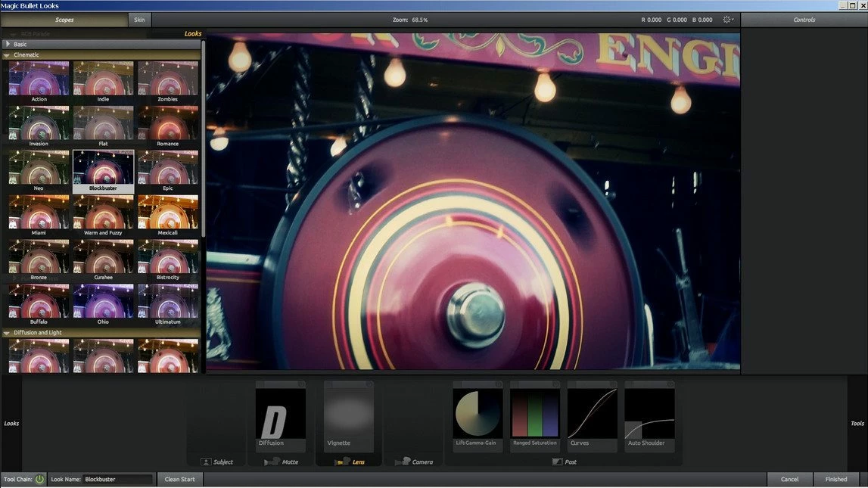Apply the Ohio look preset
This screenshot has width=868, height=488.
[103, 304]
